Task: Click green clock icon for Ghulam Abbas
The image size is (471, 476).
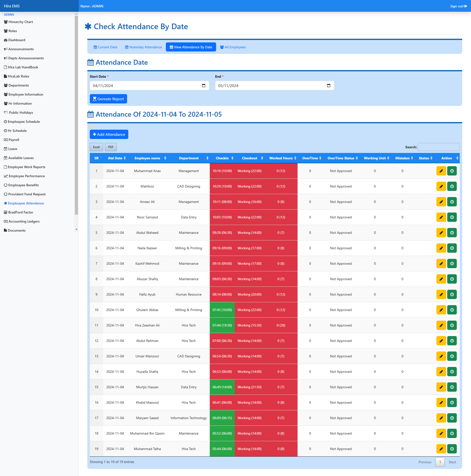Action: 452,310
